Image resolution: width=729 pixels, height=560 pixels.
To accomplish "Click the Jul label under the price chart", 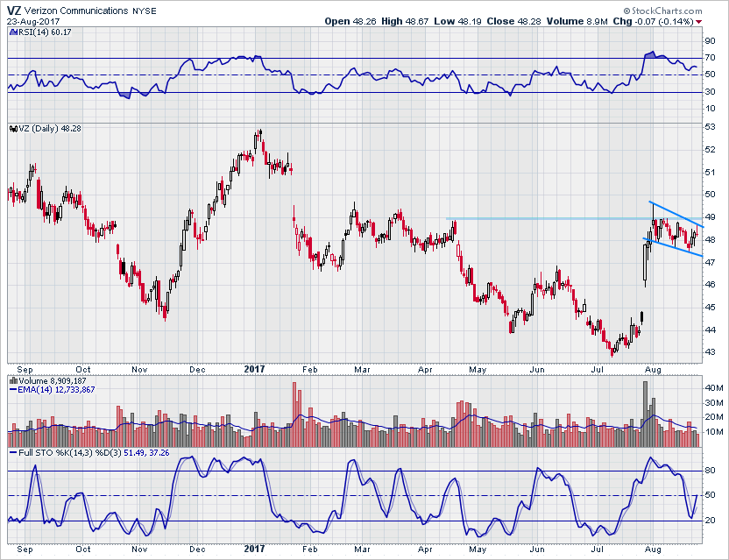I will click(597, 370).
